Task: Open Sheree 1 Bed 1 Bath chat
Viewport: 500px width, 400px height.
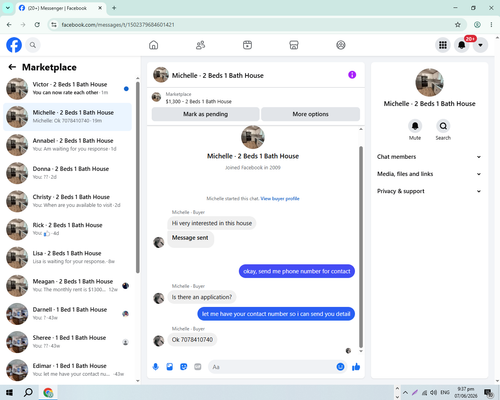Action: tap(68, 342)
